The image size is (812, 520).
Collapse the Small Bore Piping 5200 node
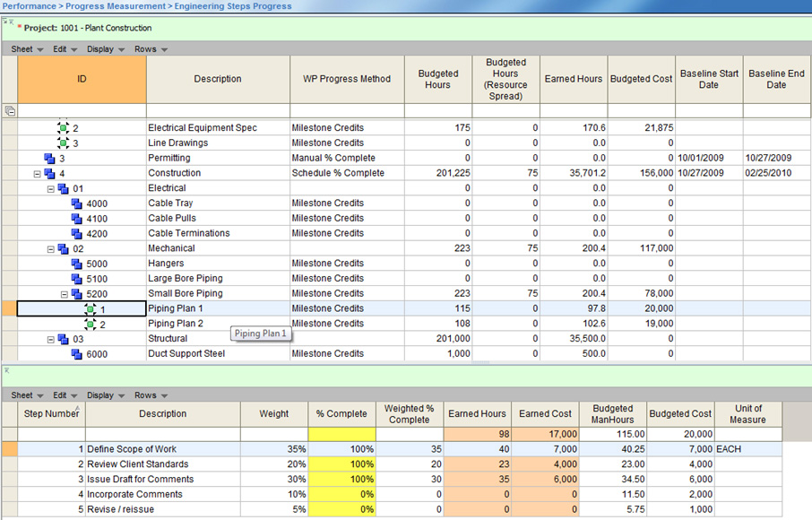(63, 293)
